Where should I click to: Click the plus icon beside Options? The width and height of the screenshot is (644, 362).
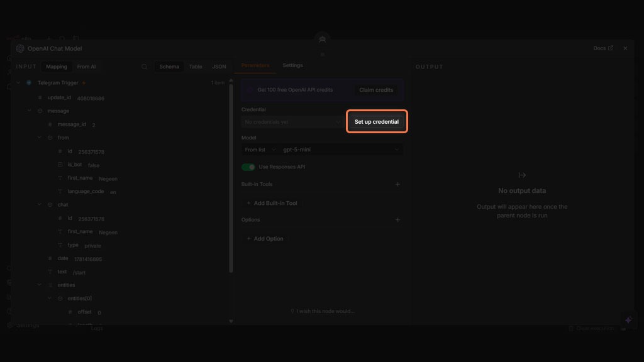397,220
